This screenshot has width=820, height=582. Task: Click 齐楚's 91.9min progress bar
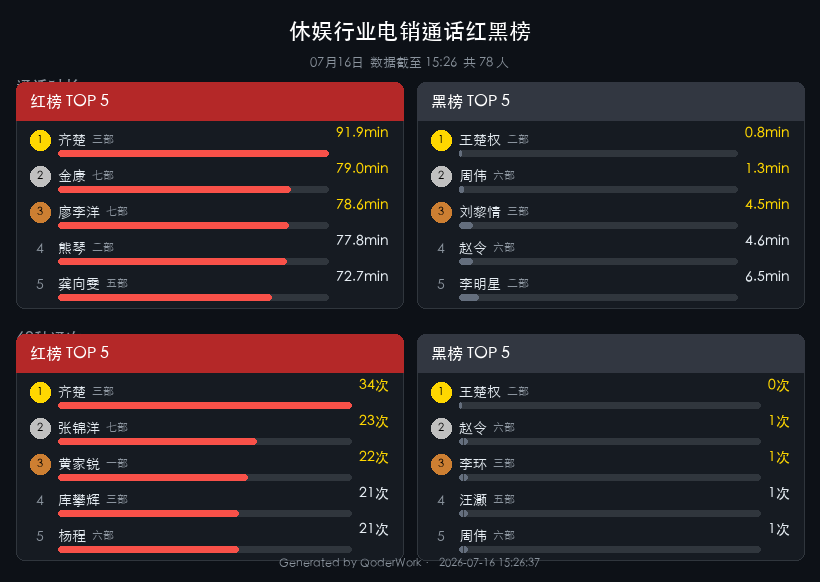193,154
